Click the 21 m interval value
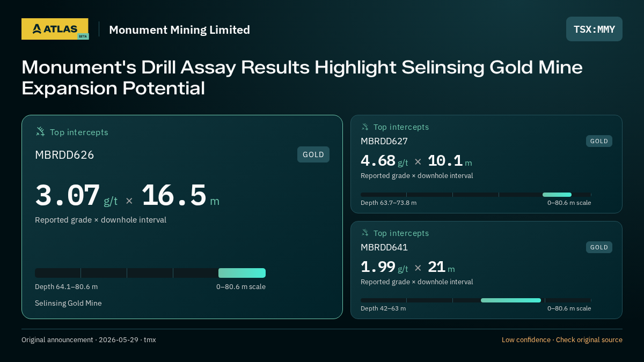Screen dimensions: 644x362 pyautogui.click(x=441, y=267)
